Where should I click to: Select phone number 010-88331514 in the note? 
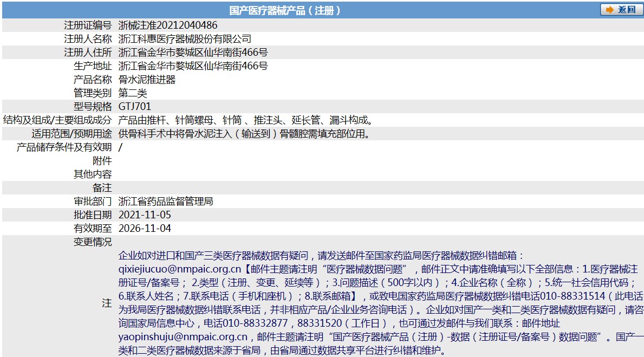tap(572, 297)
